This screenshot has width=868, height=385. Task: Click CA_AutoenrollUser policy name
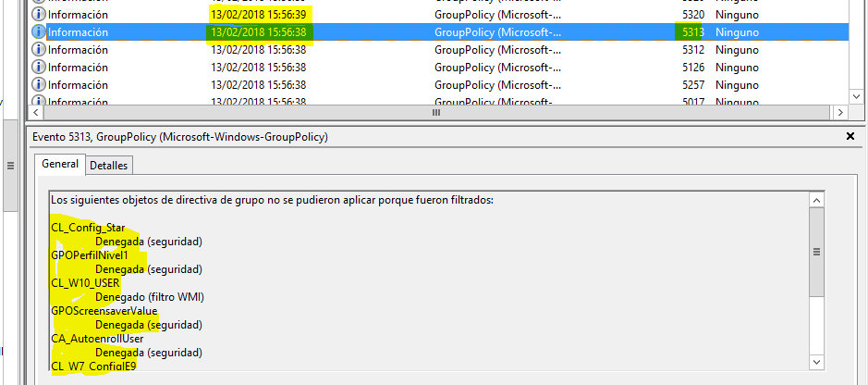click(x=97, y=339)
